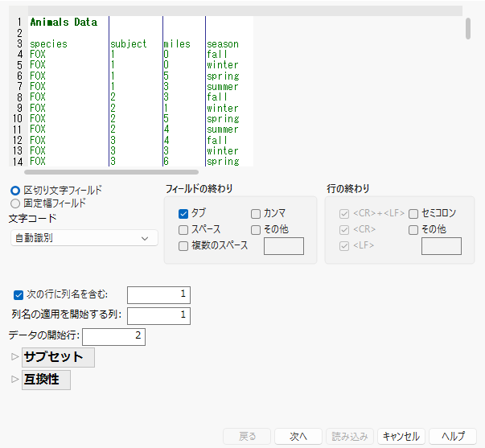The width and height of the screenshot is (485, 448).
Task: Enable その他 checkbox under フィールドの終わり
Action: click(256, 230)
